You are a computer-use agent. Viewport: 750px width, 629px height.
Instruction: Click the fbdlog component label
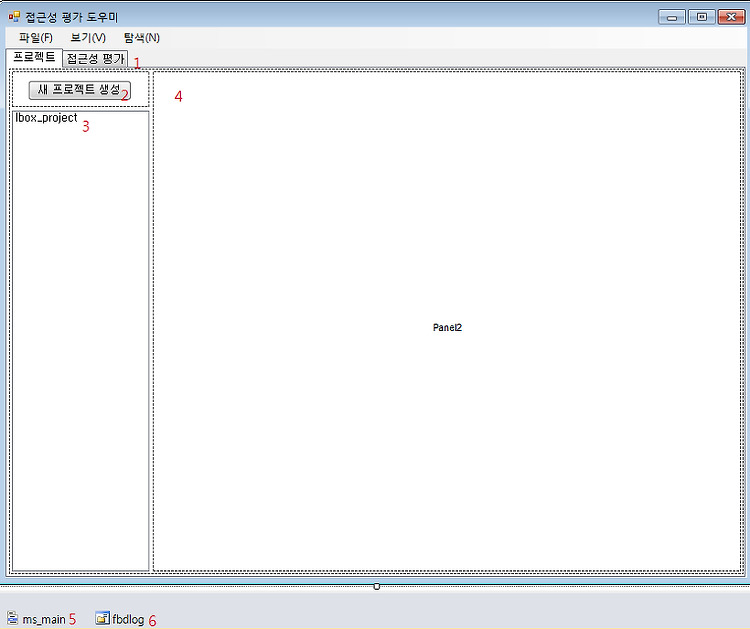(128, 619)
